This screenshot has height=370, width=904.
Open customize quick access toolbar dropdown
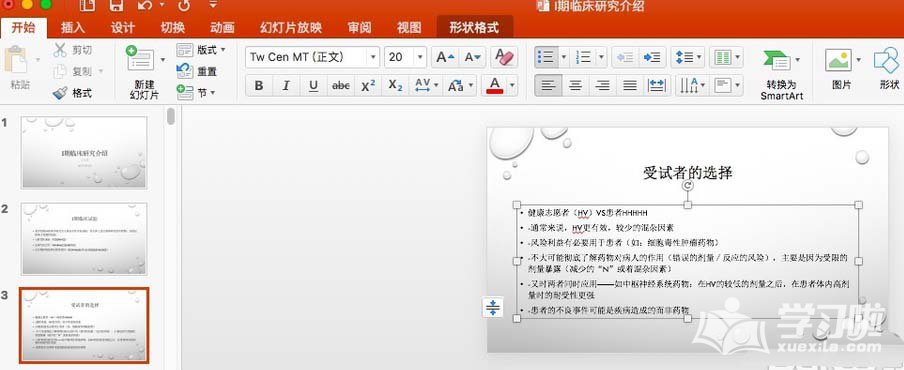pyautogui.click(x=213, y=5)
